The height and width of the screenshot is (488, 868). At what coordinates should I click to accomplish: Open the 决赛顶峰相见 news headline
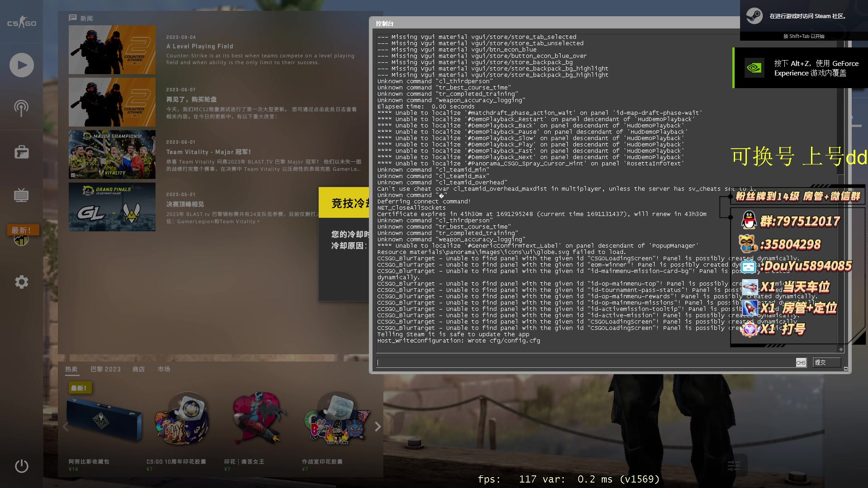tap(185, 204)
